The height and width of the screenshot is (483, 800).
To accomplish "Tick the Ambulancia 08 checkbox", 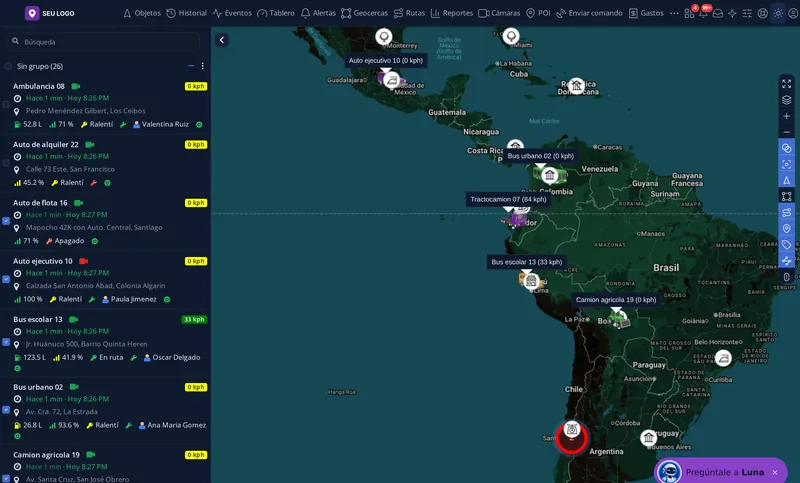I will tap(6, 105).
